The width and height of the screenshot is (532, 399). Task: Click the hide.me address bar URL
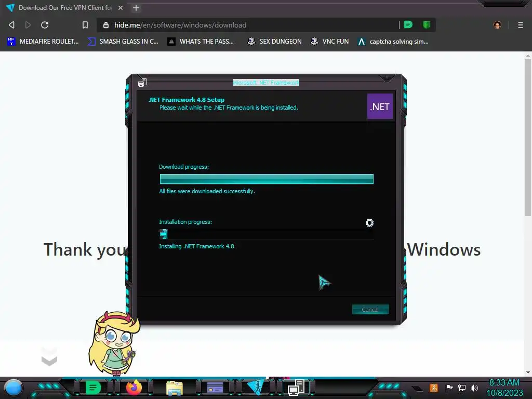pyautogui.click(x=180, y=25)
